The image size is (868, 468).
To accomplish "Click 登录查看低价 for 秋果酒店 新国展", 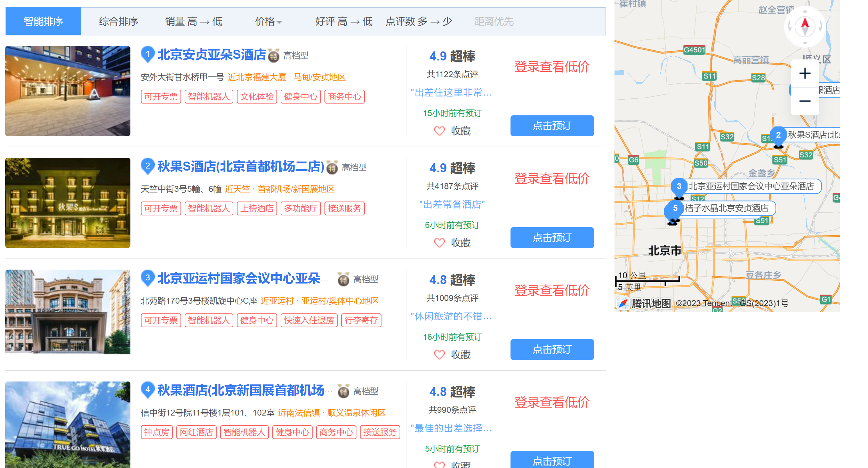I will [552, 402].
